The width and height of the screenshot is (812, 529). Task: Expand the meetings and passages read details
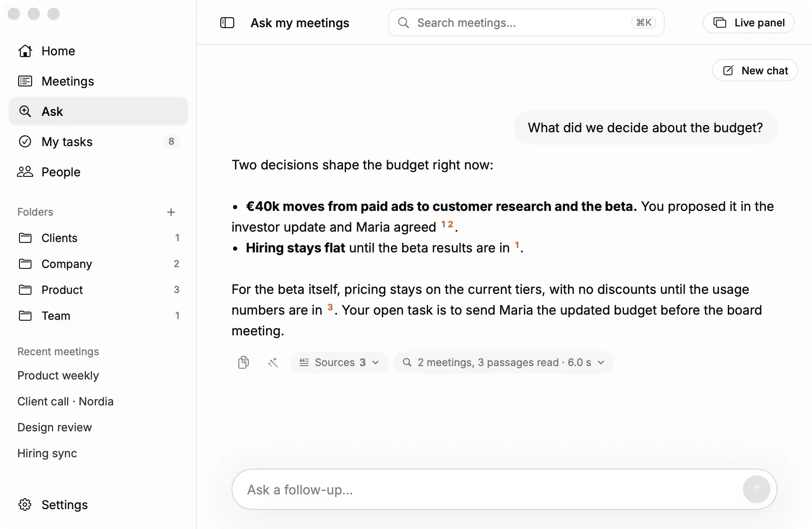coord(503,362)
